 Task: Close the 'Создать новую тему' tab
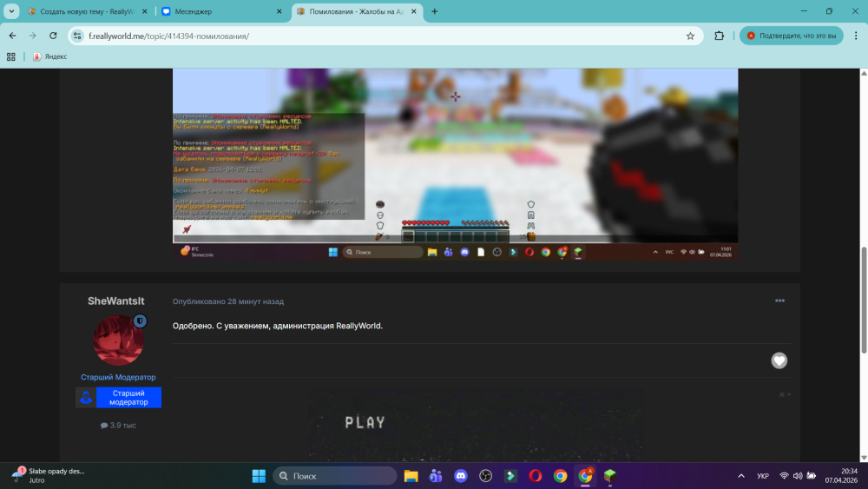pos(144,11)
